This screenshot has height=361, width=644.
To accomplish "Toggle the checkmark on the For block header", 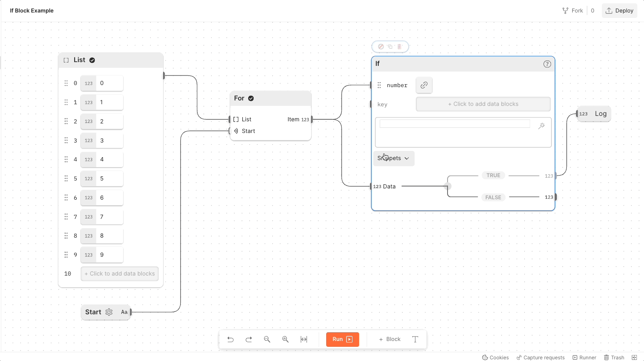I will point(251,98).
